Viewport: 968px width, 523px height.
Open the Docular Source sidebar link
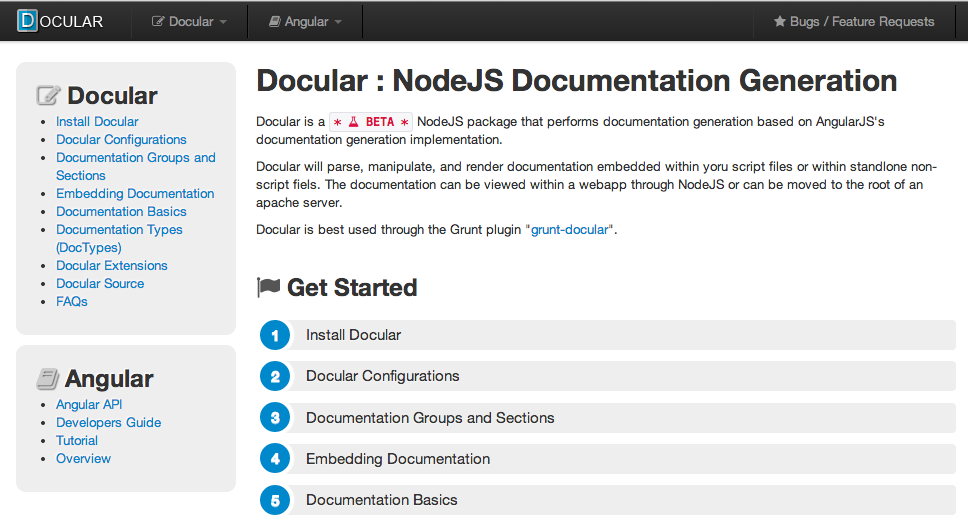click(x=100, y=283)
